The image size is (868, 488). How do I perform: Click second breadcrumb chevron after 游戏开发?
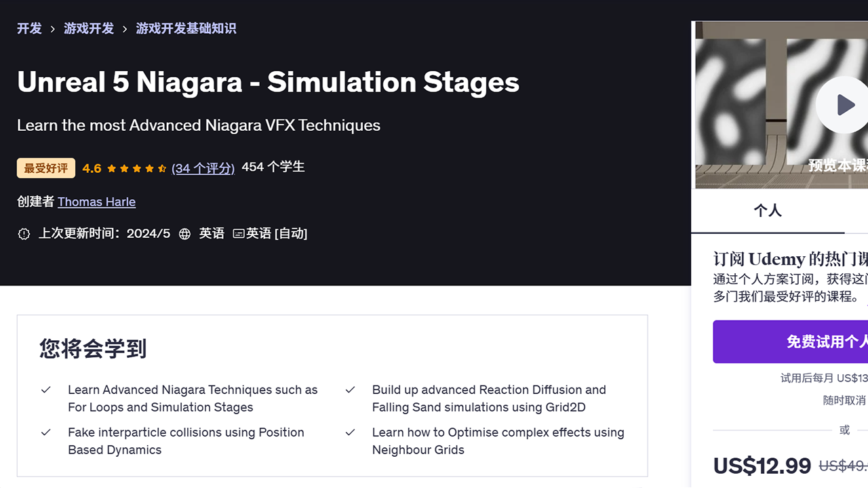click(x=125, y=29)
